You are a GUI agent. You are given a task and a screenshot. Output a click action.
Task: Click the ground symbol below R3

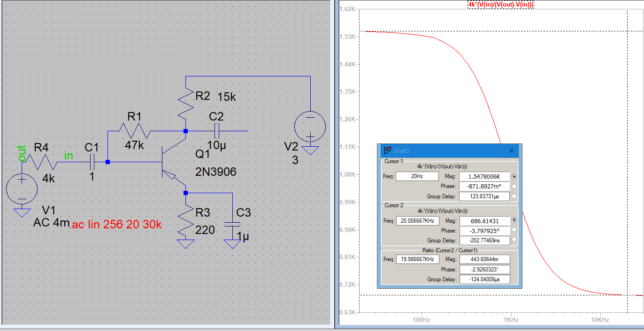186,244
